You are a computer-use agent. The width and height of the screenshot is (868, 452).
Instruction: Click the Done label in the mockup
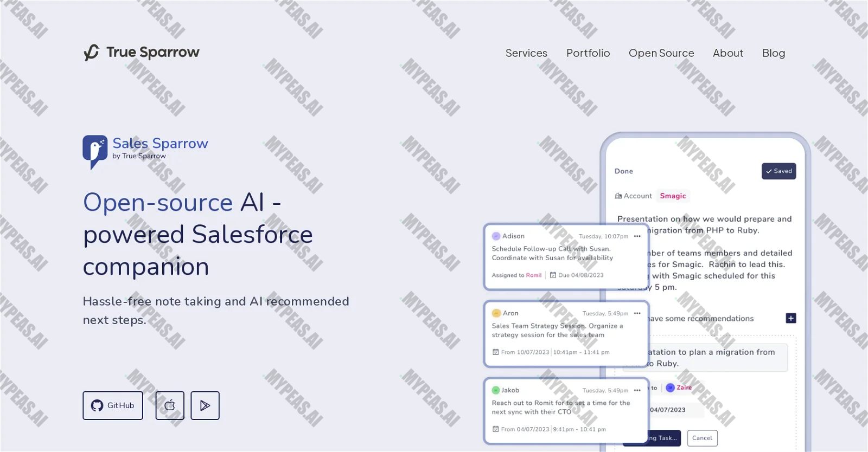(x=624, y=171)
